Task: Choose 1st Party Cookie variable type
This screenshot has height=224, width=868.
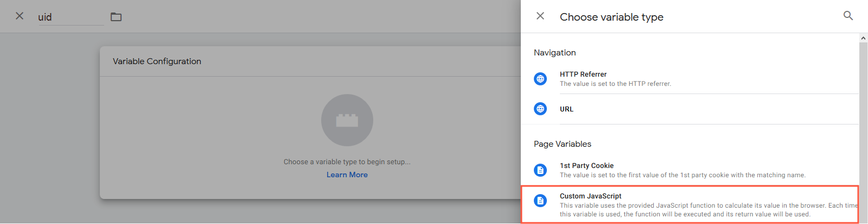Action: click(690, 170)
